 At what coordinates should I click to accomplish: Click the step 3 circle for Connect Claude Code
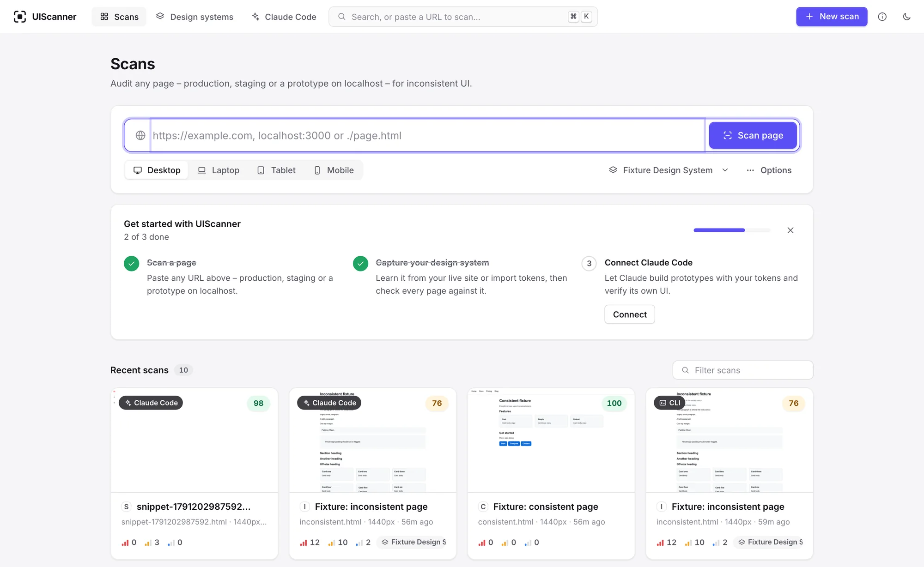coord(589,263)
